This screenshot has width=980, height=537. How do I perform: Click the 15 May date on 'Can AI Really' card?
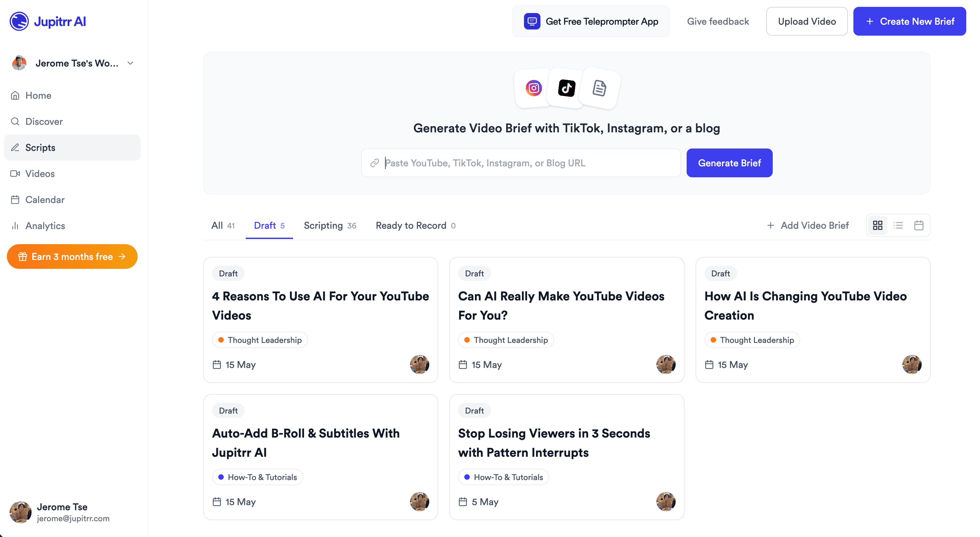[480, 365]
